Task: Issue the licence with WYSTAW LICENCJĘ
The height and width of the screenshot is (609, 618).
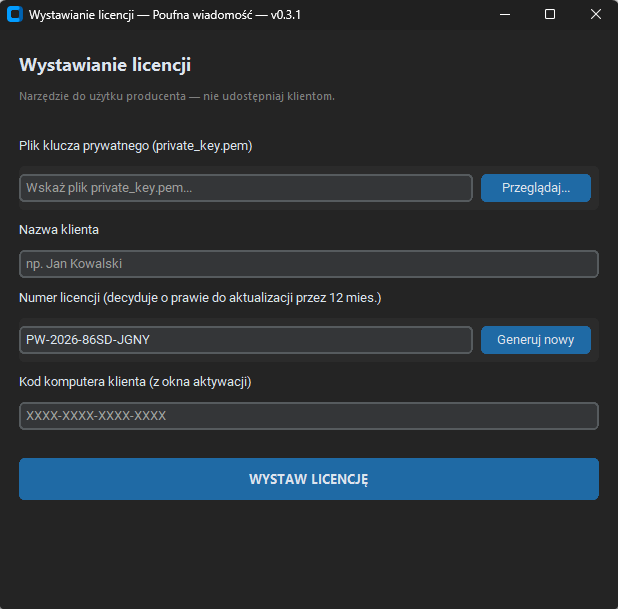Action: 309,479
